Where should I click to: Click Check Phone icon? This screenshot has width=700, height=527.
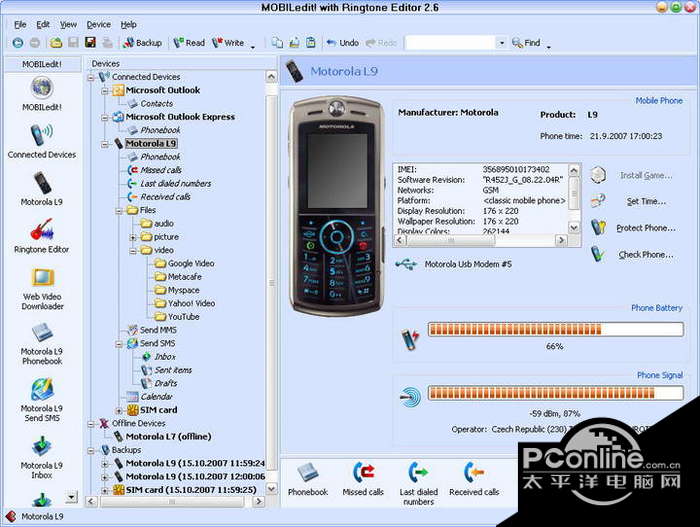[x=598, y=254]
